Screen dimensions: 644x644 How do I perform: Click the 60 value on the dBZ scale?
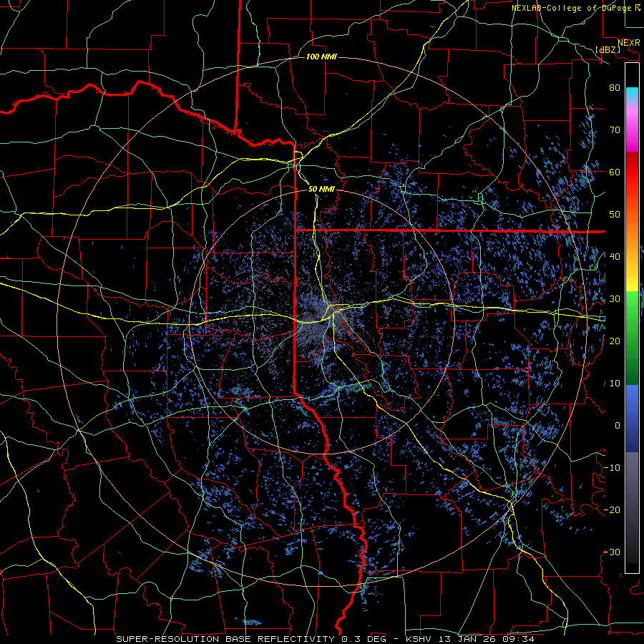615,172
